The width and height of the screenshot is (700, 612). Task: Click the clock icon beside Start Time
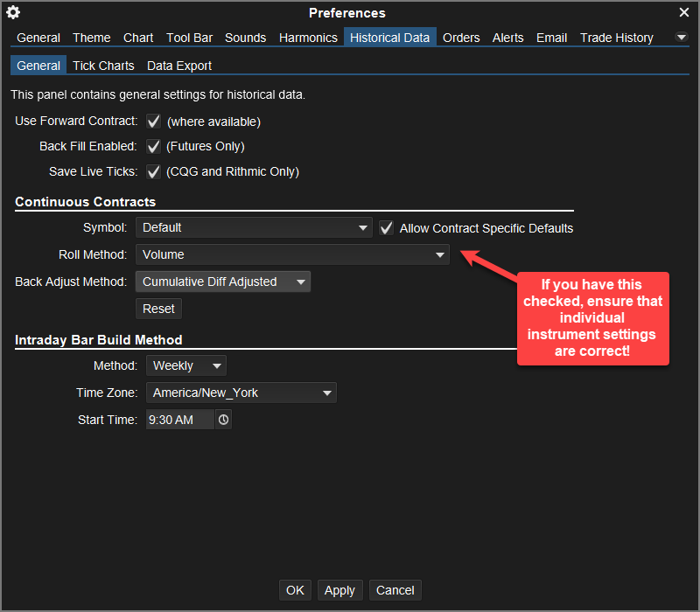(224, 420)
